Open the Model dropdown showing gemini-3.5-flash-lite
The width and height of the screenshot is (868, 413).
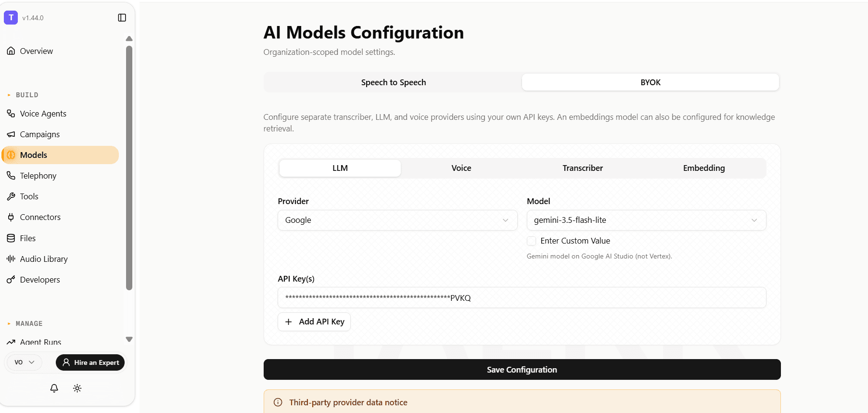pos(646,220)
